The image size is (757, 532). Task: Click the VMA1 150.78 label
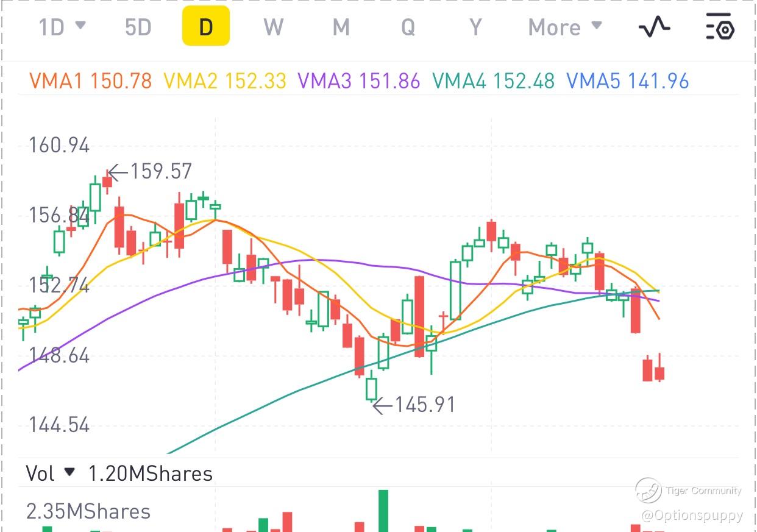coord(91,81)
